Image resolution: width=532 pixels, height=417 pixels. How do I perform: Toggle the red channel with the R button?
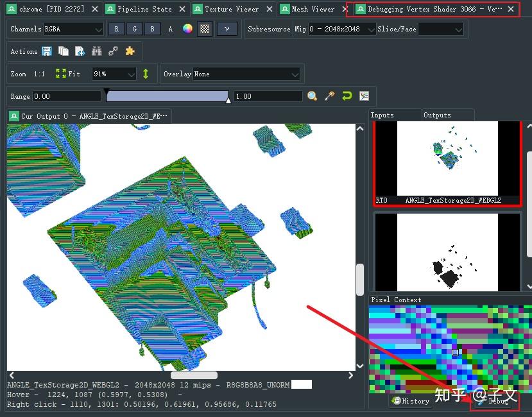click(116, 29)
